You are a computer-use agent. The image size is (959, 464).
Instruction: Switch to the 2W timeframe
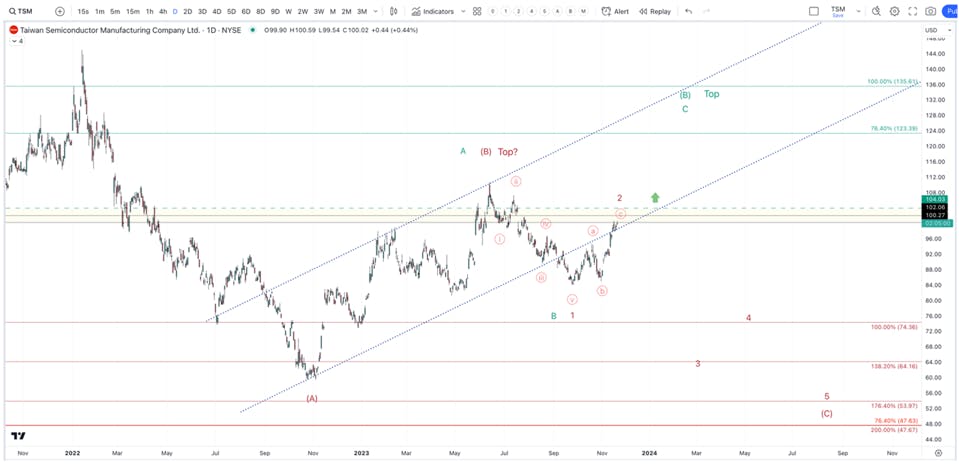click(303, 11)
